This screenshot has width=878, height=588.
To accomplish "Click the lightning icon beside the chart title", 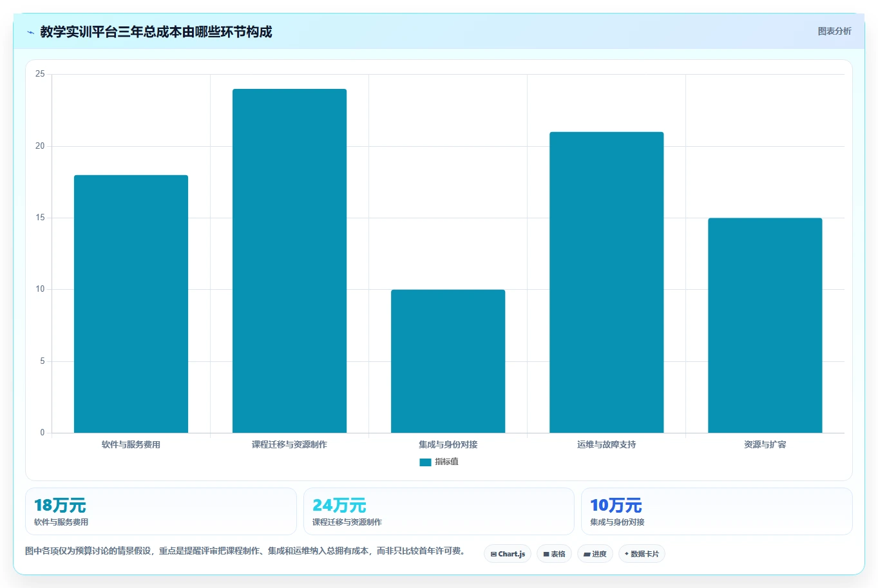I will [x=30, y=32].
